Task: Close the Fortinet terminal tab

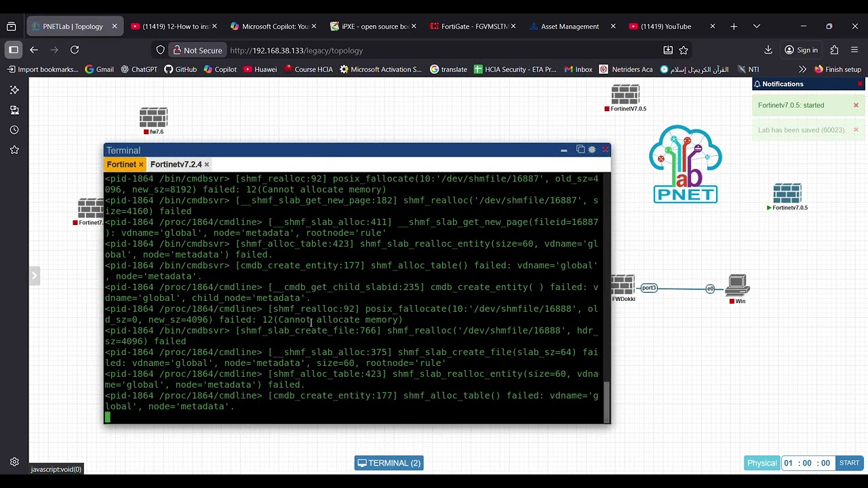Action: (x=141, y=165)
